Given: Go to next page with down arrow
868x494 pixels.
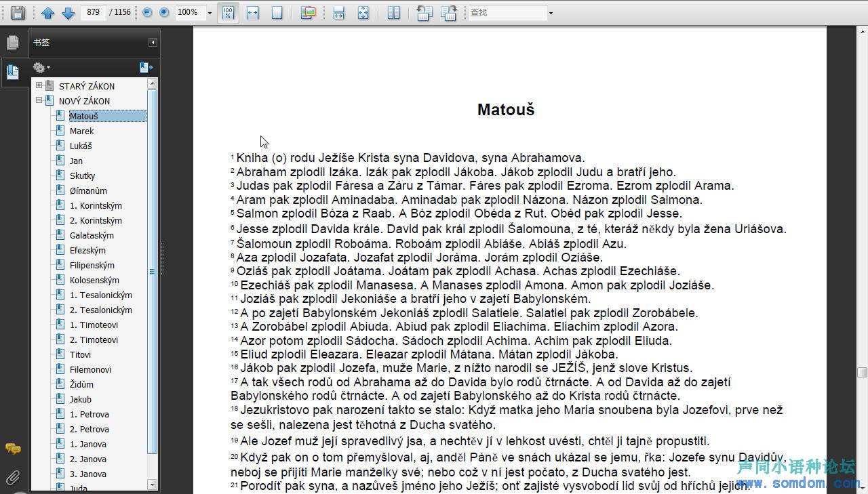Looking at the screenshot, I should click(68, 12).
